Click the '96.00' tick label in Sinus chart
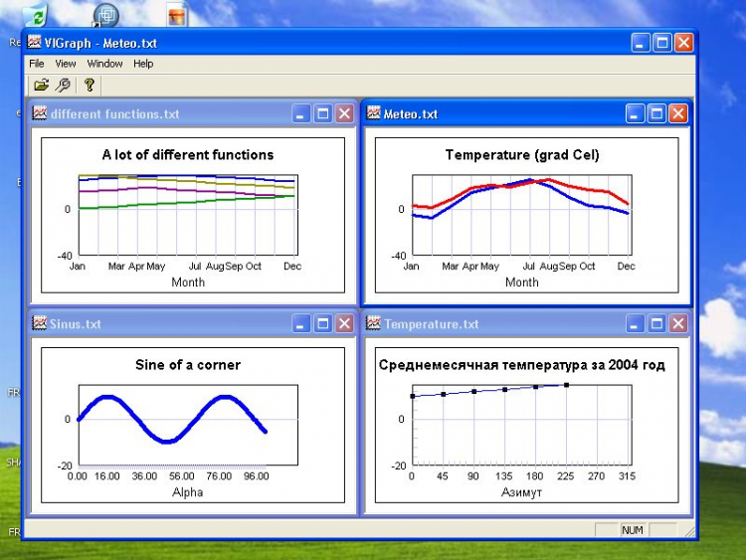Viewport: 746px width, 560px height. click(257, 476)
